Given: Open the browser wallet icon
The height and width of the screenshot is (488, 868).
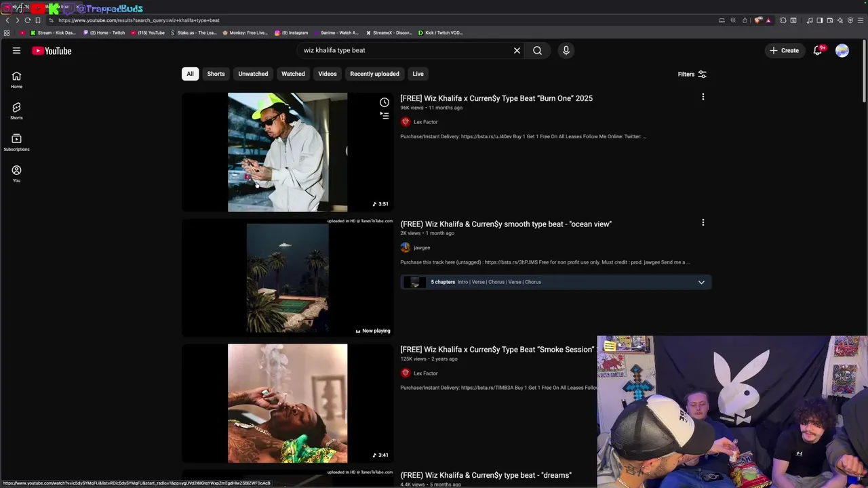Looking at the screenshot, I should pyautogui.click(x=830, y=20).
